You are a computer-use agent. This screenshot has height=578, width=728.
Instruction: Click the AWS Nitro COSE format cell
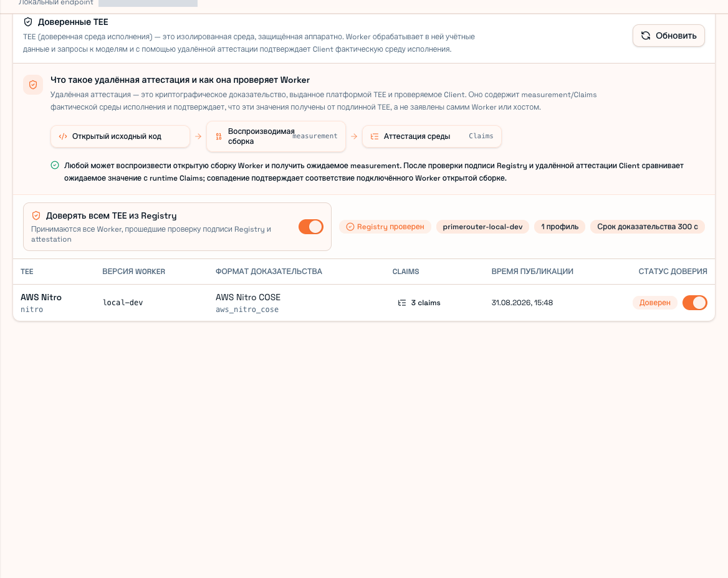[x=248, y=297]
